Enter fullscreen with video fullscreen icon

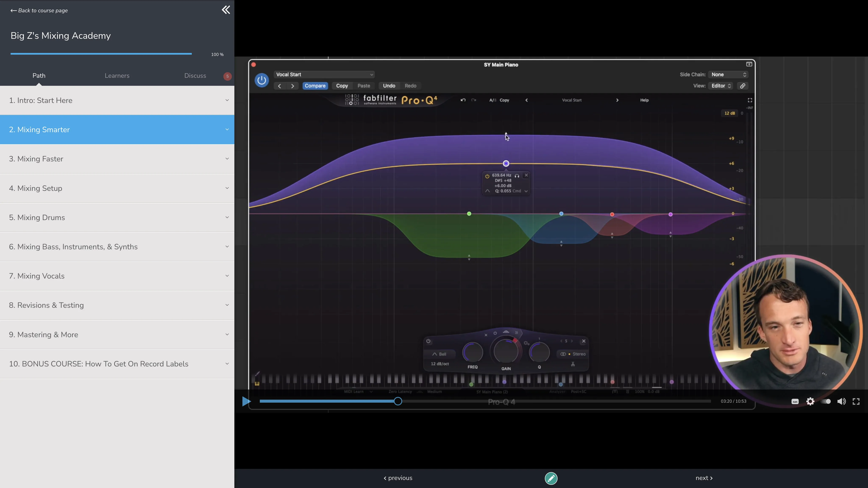(856, 401)
